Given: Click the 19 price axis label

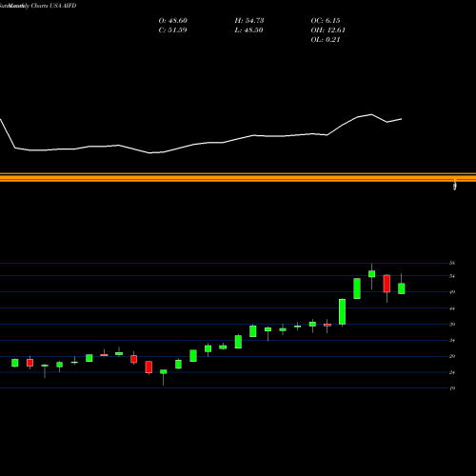Looking at the screenshot, I should tap(452, 388).
